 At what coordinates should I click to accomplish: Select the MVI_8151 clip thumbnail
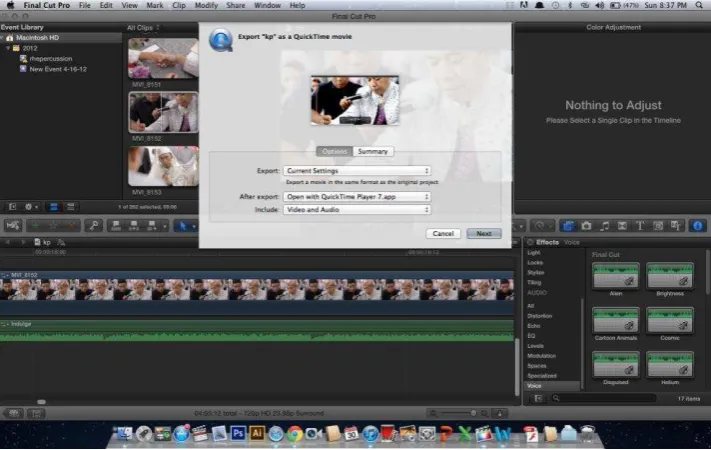point(163,58)
